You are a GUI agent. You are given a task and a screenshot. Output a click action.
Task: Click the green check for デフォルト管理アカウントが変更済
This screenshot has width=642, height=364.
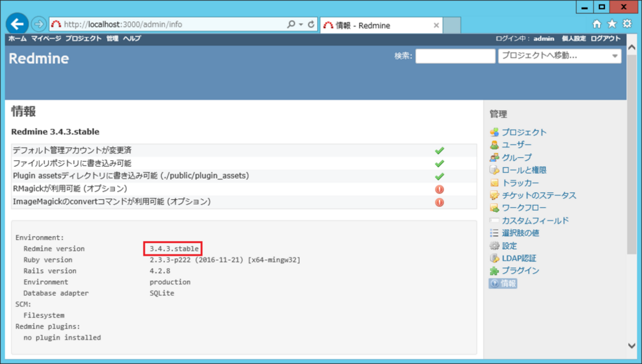pos(439,150)
